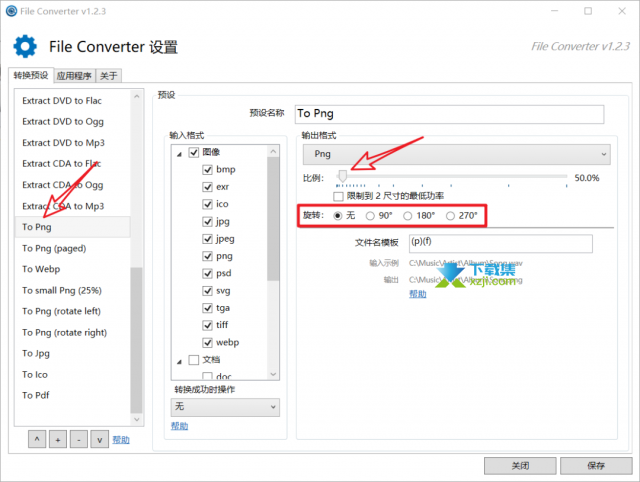Image resolution: width=640 pixels, height=482 pixels.
Task: Click the 文件名模板 input field
Action: [x=501, y=244]
